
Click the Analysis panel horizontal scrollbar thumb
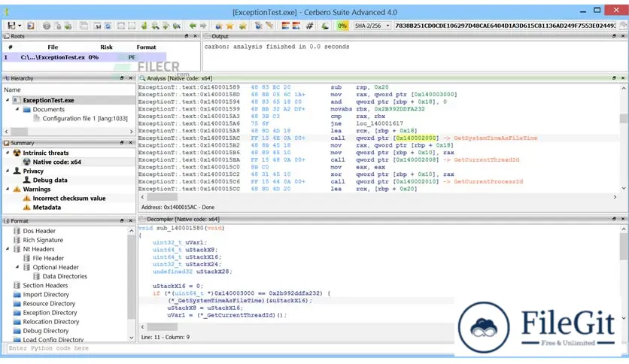(162, 197)
